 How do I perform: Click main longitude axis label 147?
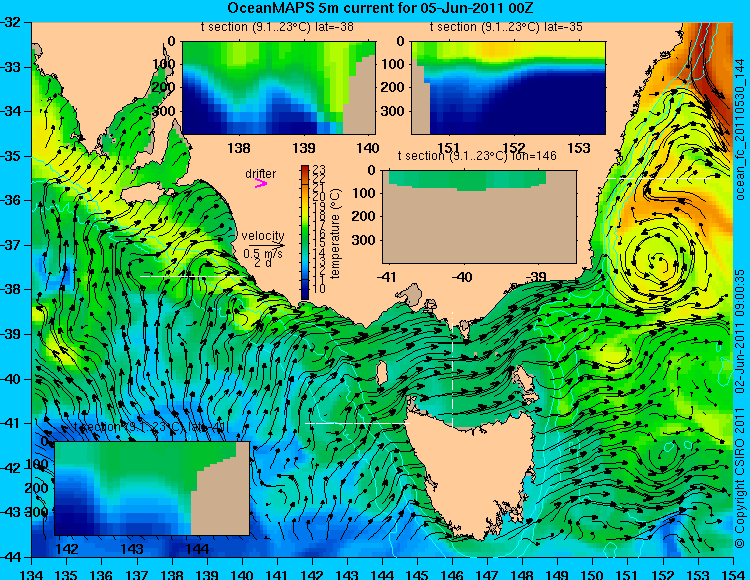487,574
